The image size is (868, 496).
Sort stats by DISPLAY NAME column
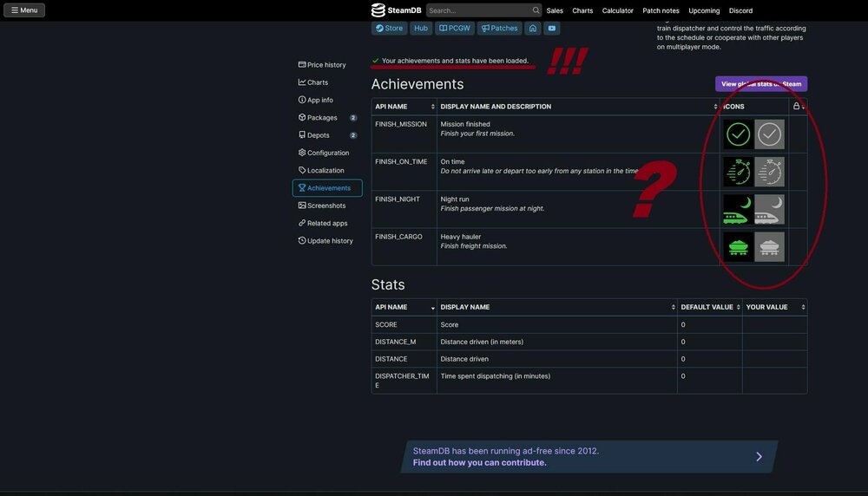[x=557, y=308]
